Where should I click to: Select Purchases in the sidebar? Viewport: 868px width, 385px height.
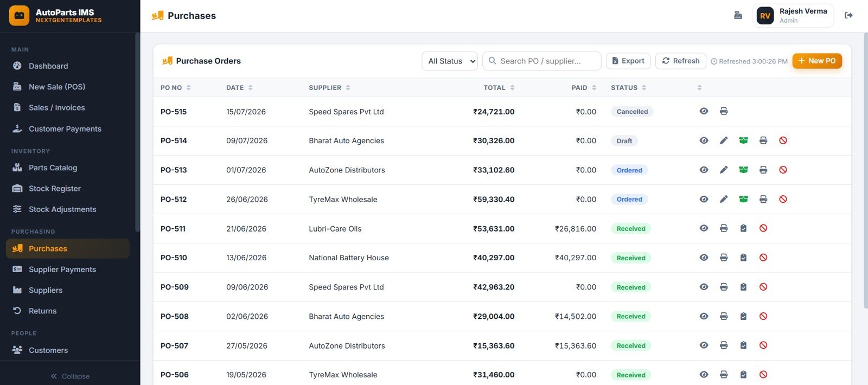[68, 248]
